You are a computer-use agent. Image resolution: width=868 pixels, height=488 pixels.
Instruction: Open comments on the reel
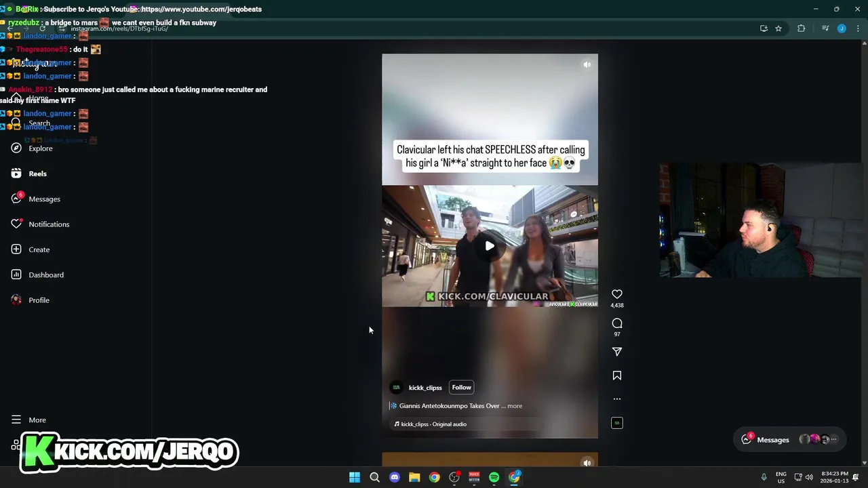point(616,323)
